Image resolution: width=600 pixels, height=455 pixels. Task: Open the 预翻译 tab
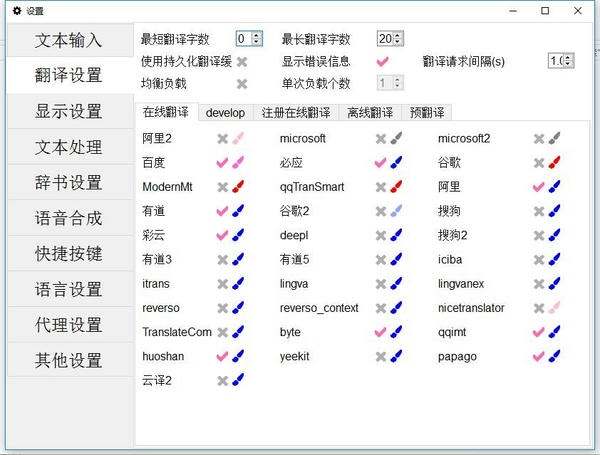(427, 113)
